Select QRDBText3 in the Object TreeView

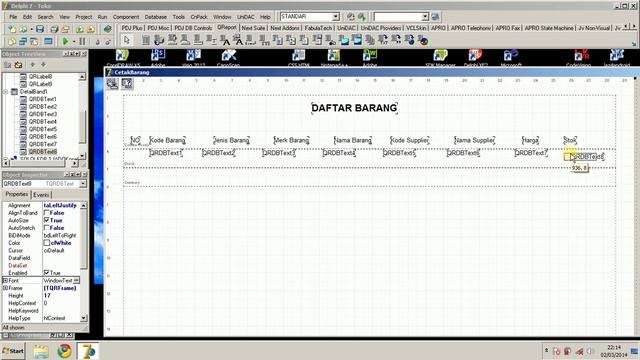pos(42,114)
